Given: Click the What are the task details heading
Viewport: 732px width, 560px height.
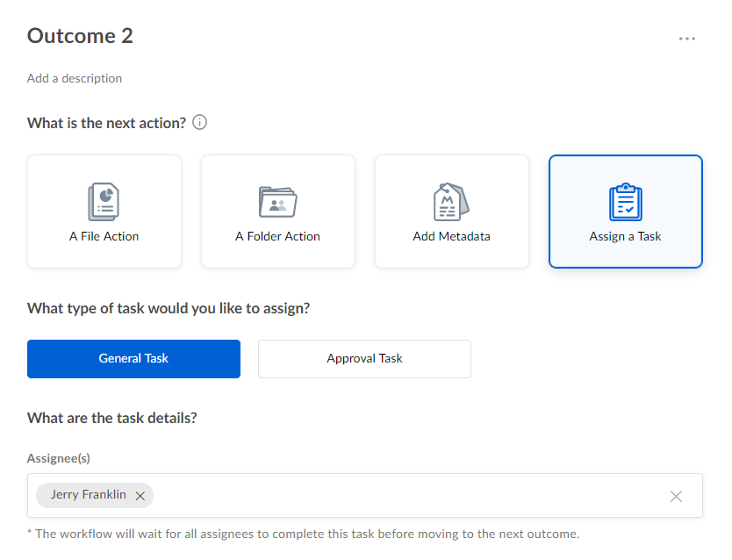Looking at the screenshot, I should click(x=118, y=417).
